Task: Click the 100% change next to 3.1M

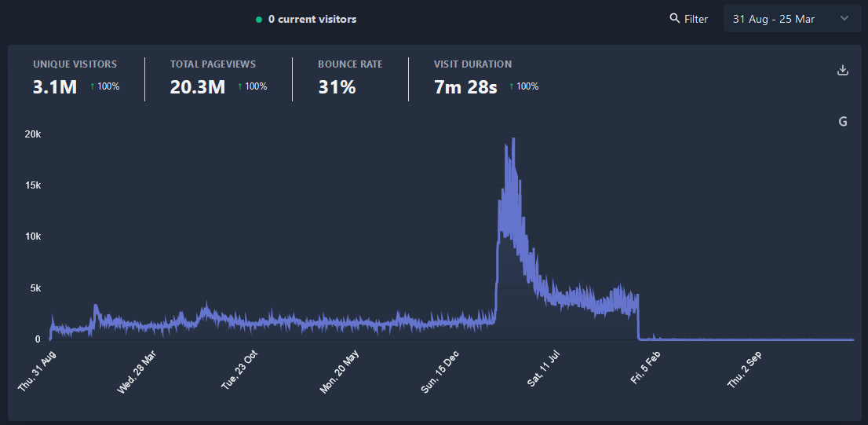Action: click(x=104, y=86)
